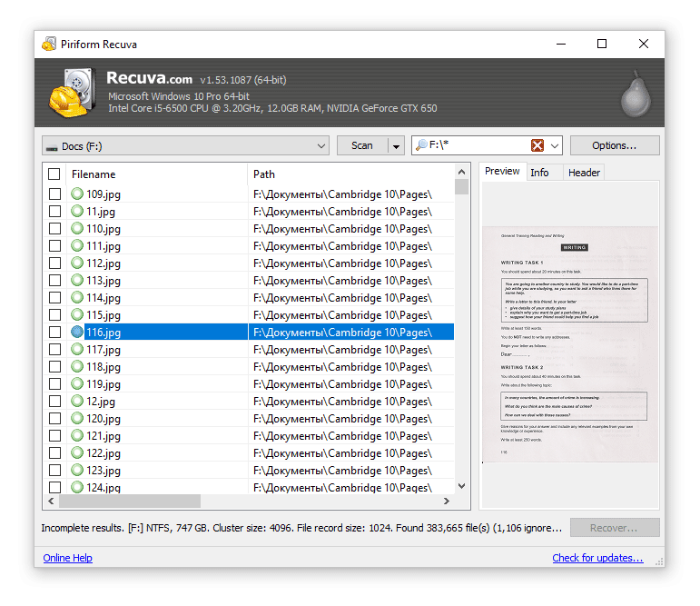This screenshot has width=700, height=606.
Task: Click the green status icon for 113.jpg
Action: pos(77,280)
